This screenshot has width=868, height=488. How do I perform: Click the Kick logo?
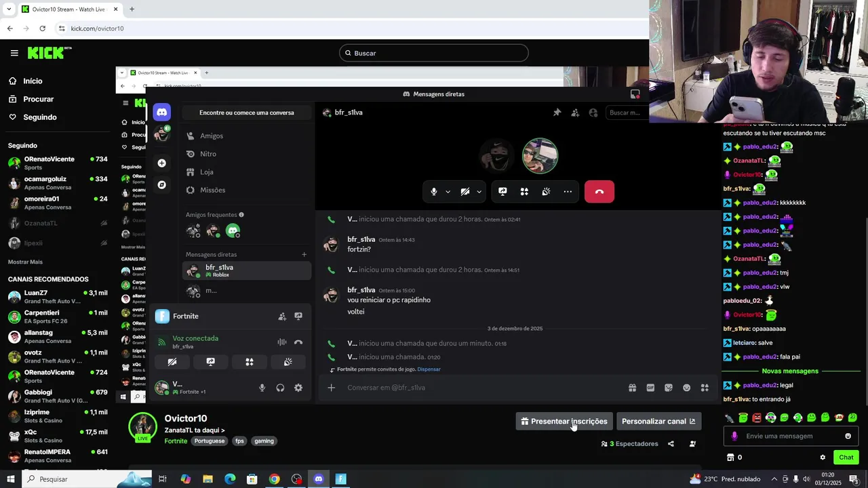(50, 53)
